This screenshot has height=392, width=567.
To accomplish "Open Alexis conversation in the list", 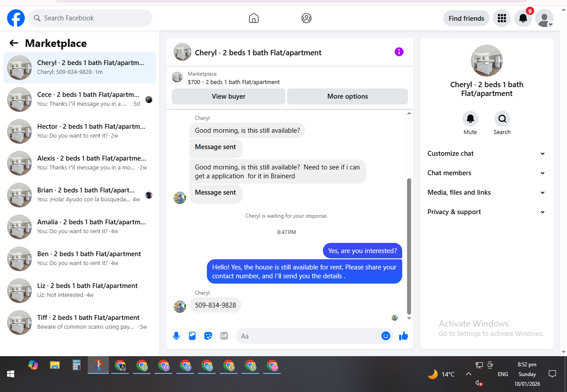I will (80, 163).
